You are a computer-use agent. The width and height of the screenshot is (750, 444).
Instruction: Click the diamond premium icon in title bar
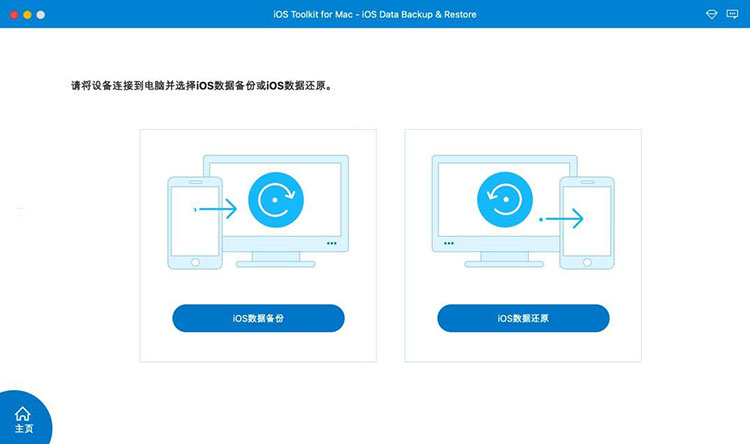click(x=711, y=14)
